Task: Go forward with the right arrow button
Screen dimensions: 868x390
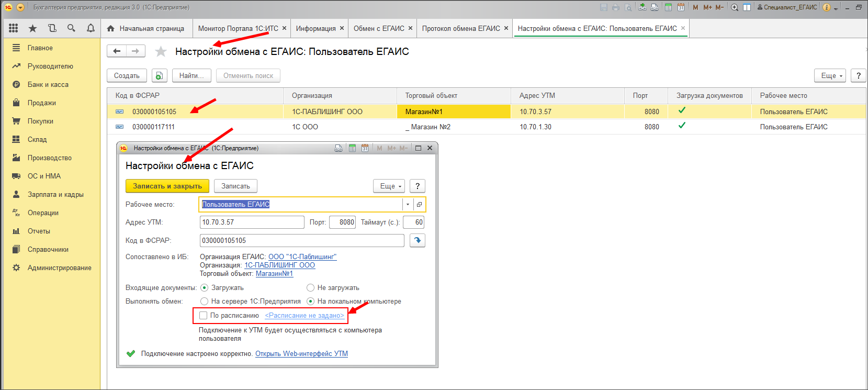Action: tap(136, 51)
